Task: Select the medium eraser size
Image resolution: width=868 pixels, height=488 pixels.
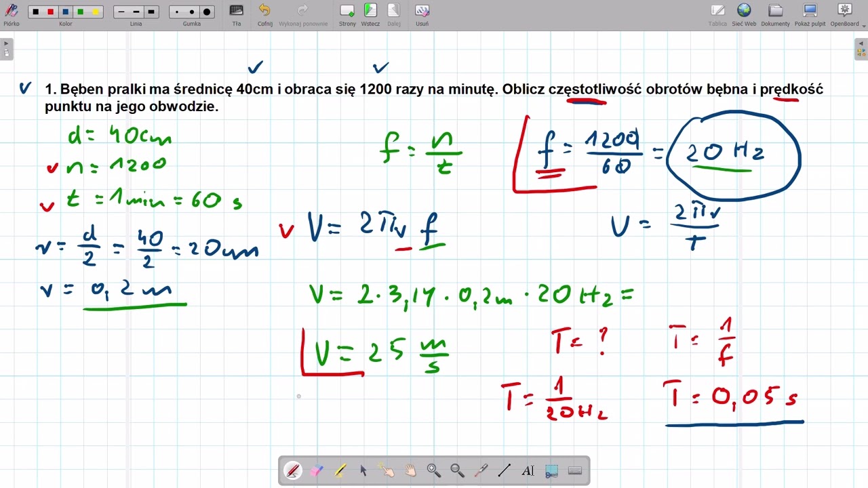Action: point(192,12)
